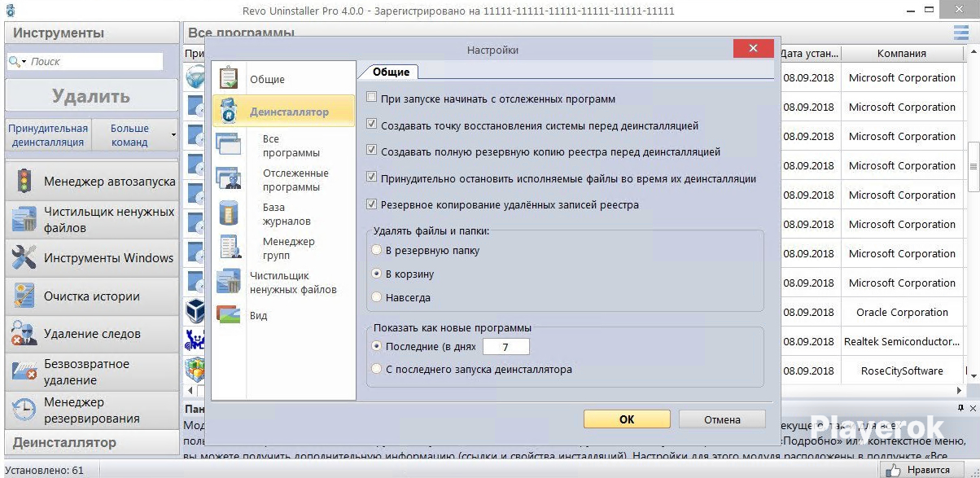Click the hamburger menu icon at top right

coord(961,32)
